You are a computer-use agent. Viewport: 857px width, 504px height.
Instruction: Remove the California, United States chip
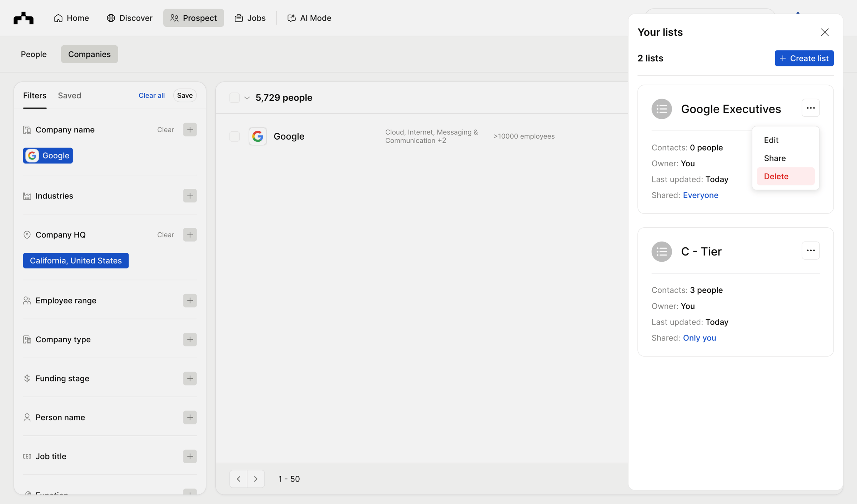[x=76, y=261]
